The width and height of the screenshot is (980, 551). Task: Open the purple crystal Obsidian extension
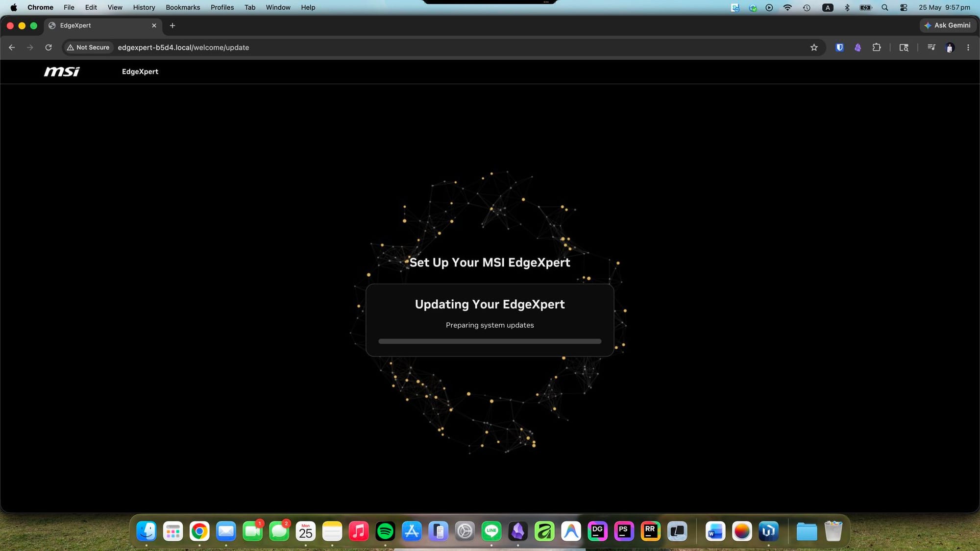pos(857,48)
